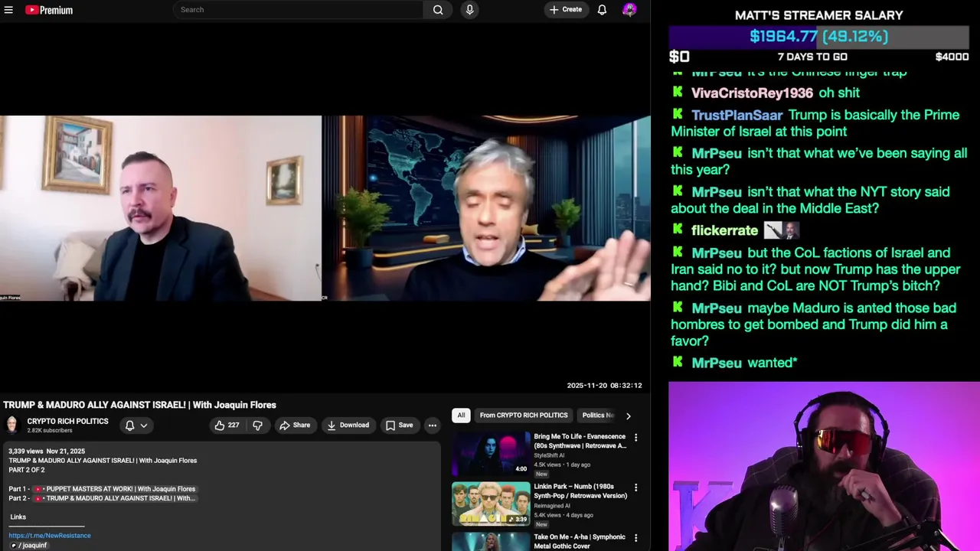The width and height of the screenshot is (980, 551).
Task: Open options menu for Take On Me
Action: tap(635, 538)
